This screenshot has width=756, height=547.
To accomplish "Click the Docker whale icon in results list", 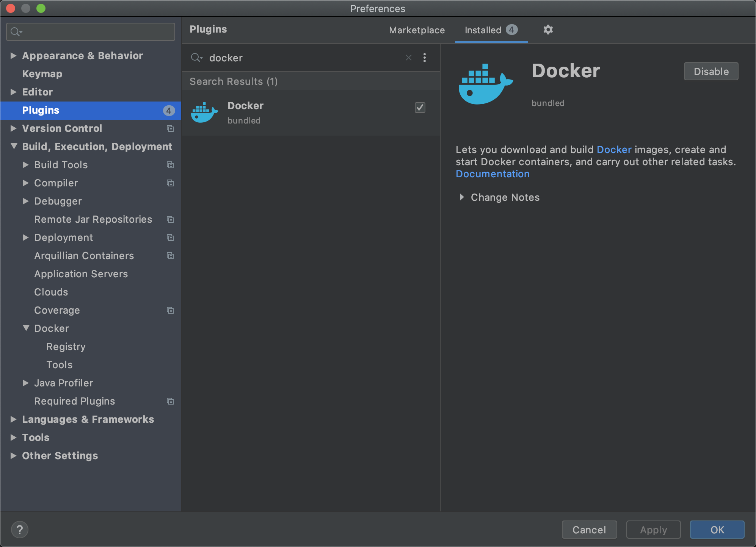I will (204, 113).
